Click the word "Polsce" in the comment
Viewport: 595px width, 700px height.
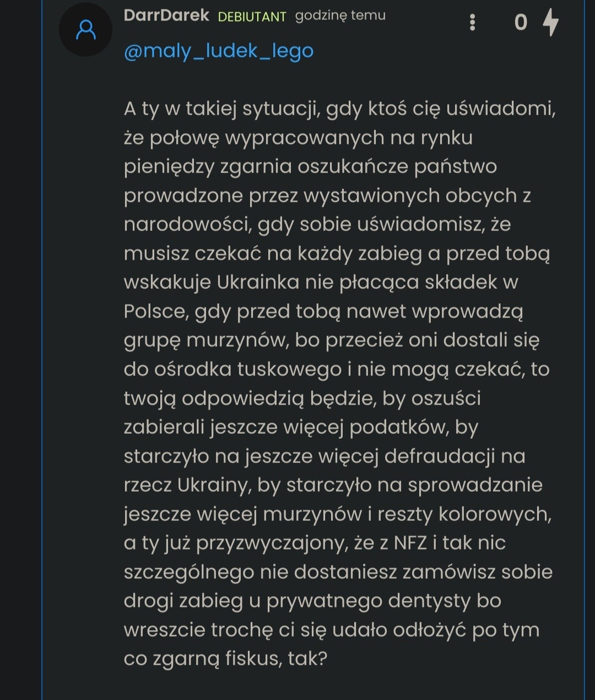pyautogui.click(x=155, y=311)
